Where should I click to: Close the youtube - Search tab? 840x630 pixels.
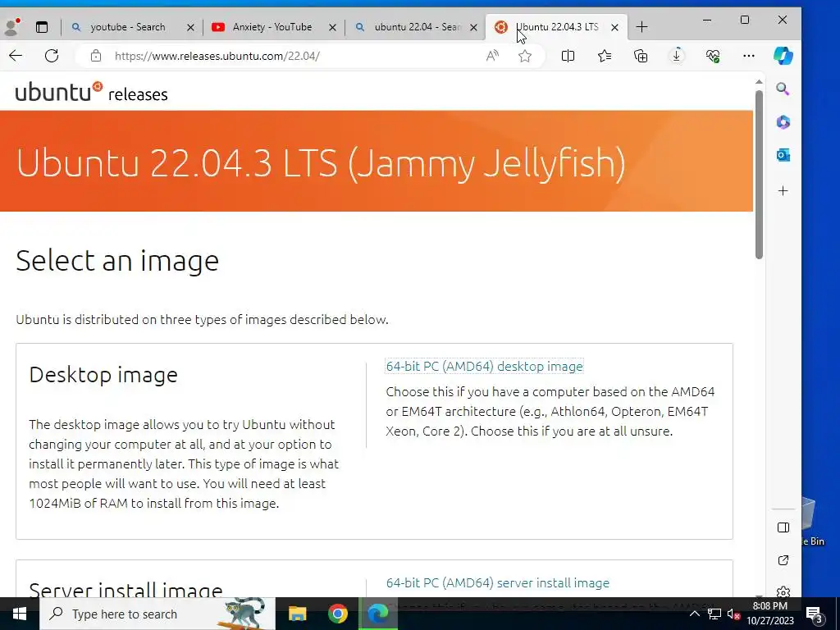(x=190, y=27)
